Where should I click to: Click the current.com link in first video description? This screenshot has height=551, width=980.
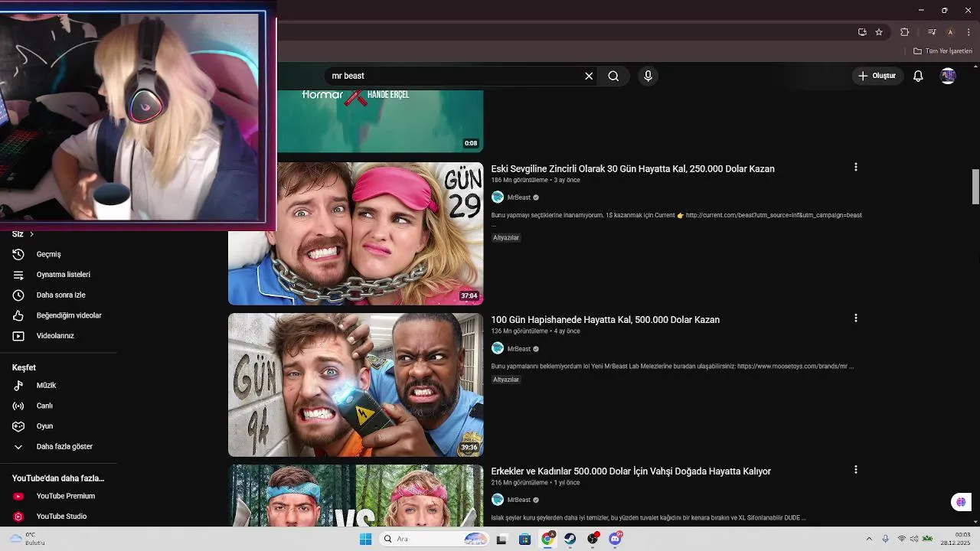pos(774,216)
